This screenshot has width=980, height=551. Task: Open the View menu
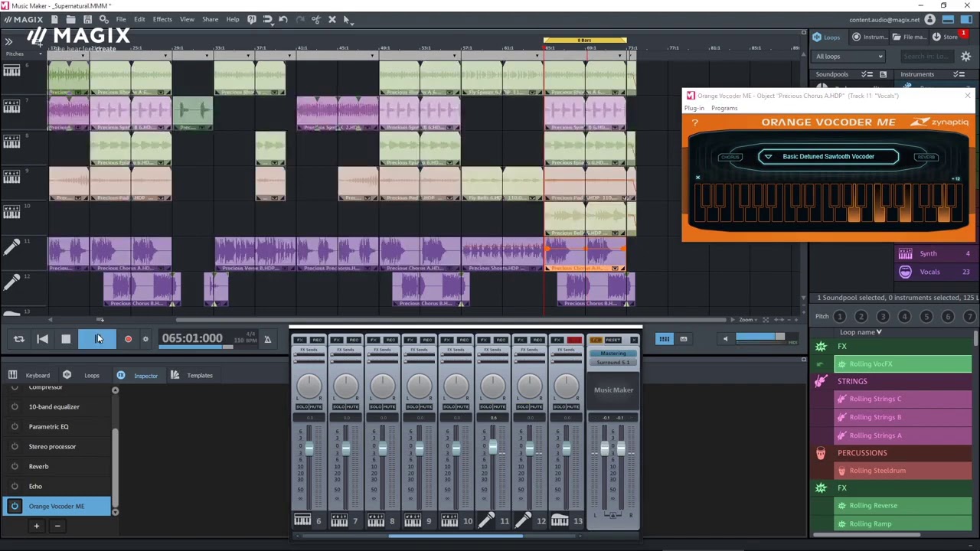click(x=187, y=19)
